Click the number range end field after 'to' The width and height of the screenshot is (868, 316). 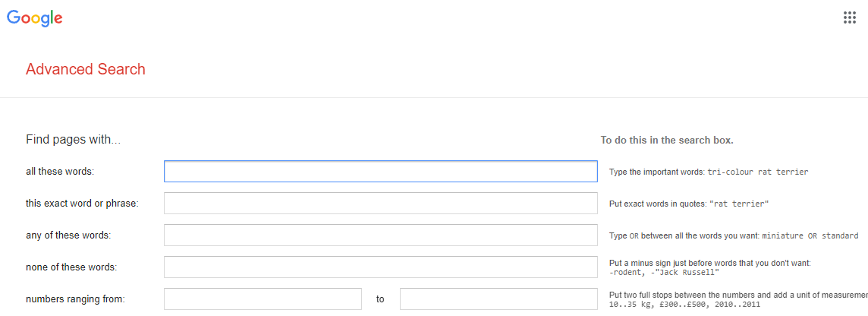(498, 299)
